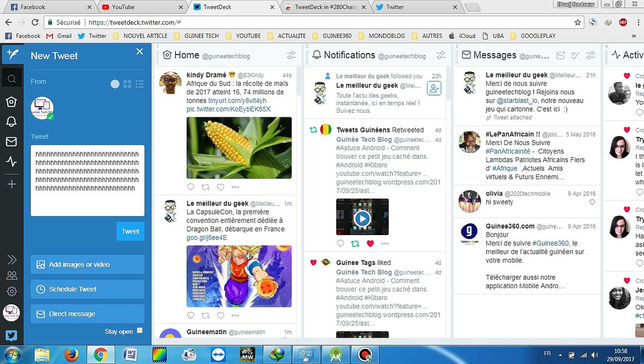
Task: Click Schedule Tweet button
Action: 87,289
